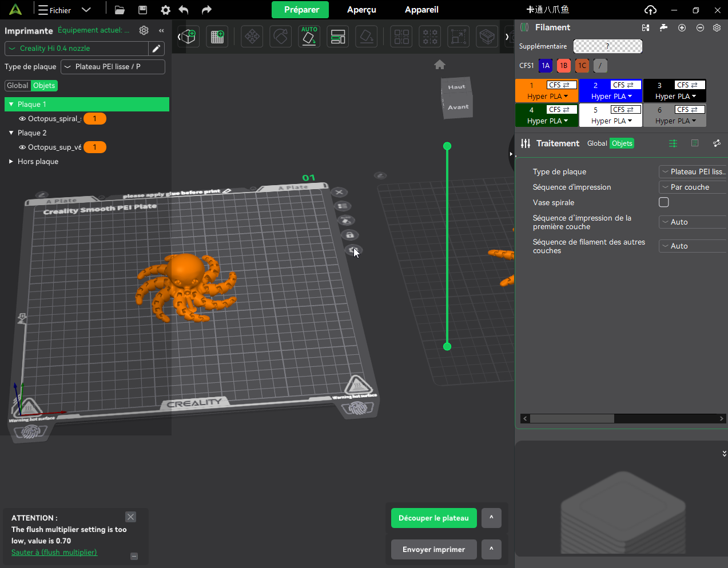Click the Undo arrow icon
The height and width of the screenshot is (568, 728).
click(184, 10)
